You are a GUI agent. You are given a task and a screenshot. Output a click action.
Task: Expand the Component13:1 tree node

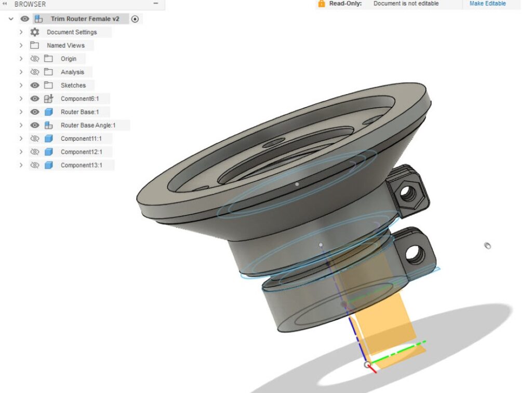(21, 166)
